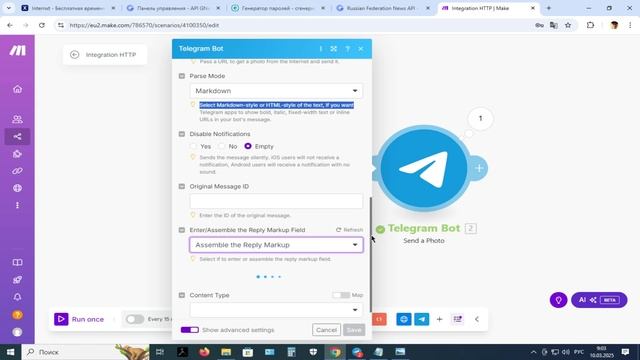Open the Templates puzzle icon in sidebar
This screenshot has height=360, width=640.
[x=17, y=154]
